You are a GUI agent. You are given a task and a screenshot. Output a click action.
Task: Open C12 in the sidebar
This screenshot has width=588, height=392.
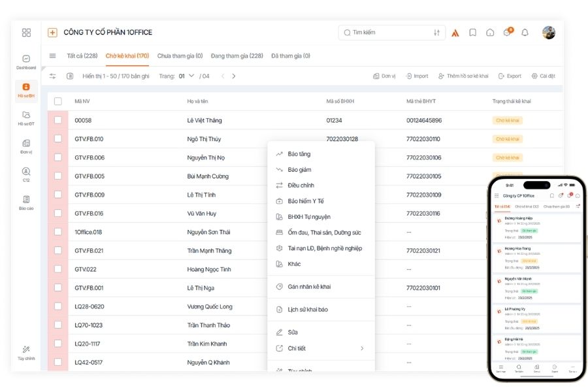pos(26,174)
